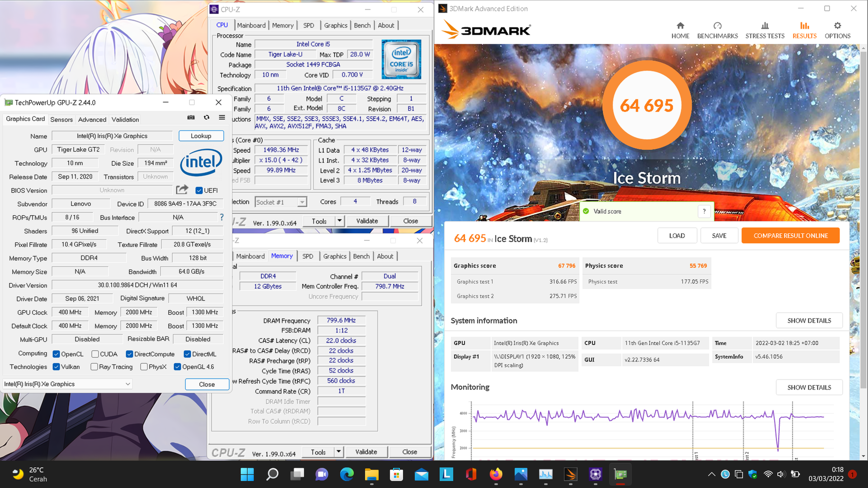Open taskbar clock and date
Image resolution: width=868 pixels, height=488 pixels.
tap(826, 474)
